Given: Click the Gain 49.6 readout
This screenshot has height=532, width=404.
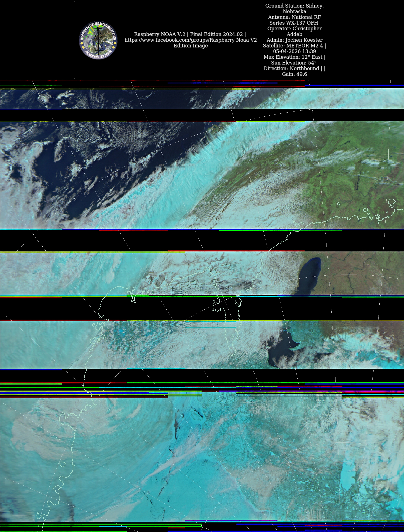Looking at the screenshot, I should (x=294, y=74).
